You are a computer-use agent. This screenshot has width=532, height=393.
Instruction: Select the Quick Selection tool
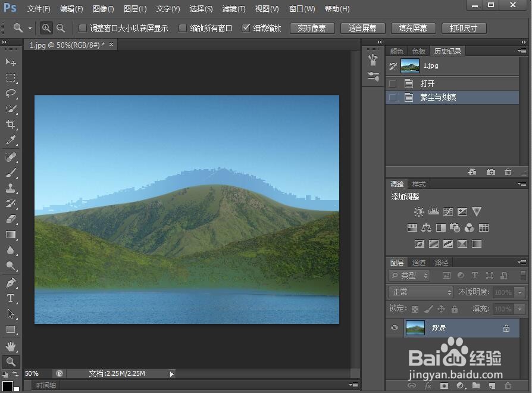pos(11,109)
